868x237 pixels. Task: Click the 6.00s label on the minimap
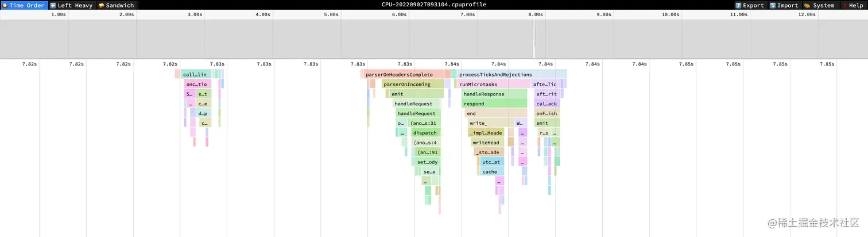[400, 15]
